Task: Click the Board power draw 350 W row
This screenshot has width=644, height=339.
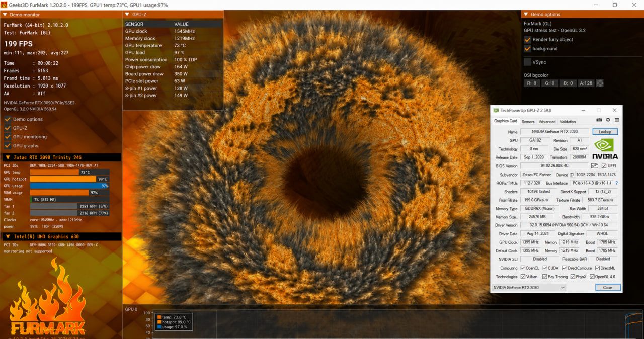Action: tap(173, 74)
